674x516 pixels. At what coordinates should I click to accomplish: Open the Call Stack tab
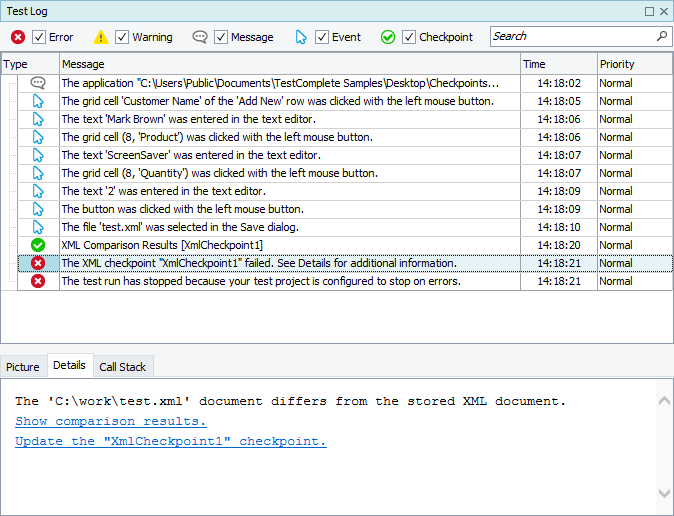[x=122, y=367]
